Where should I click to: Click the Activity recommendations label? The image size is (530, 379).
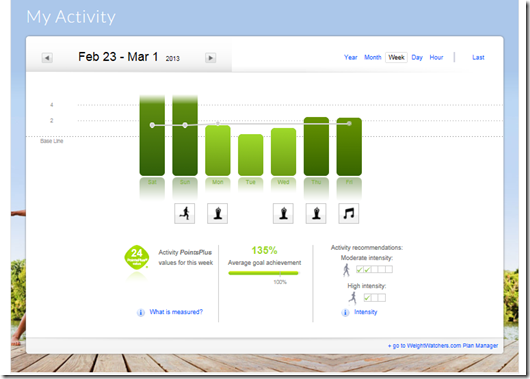pos(367,247)
